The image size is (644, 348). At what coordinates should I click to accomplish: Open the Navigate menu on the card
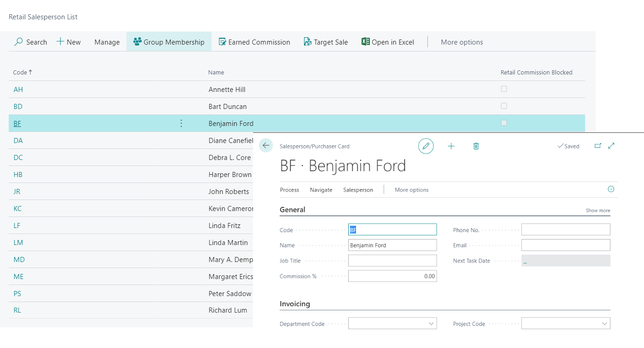[321, 190]
